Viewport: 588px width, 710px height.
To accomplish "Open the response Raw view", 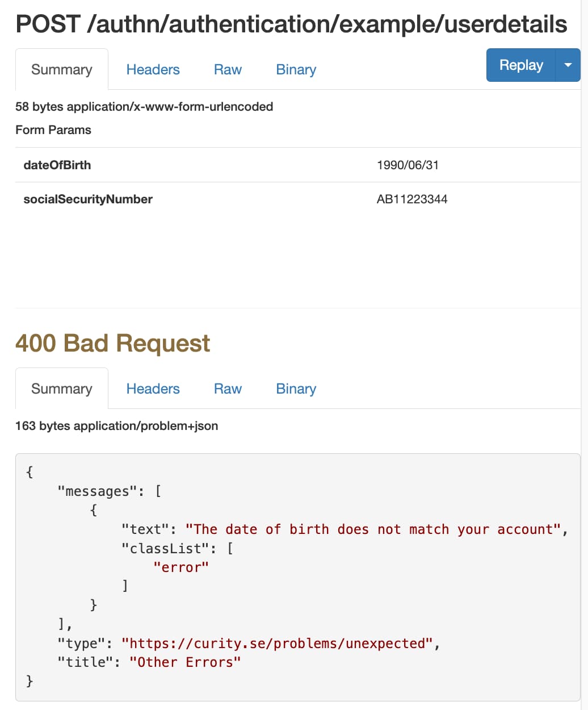I will [x=228, y=389].
